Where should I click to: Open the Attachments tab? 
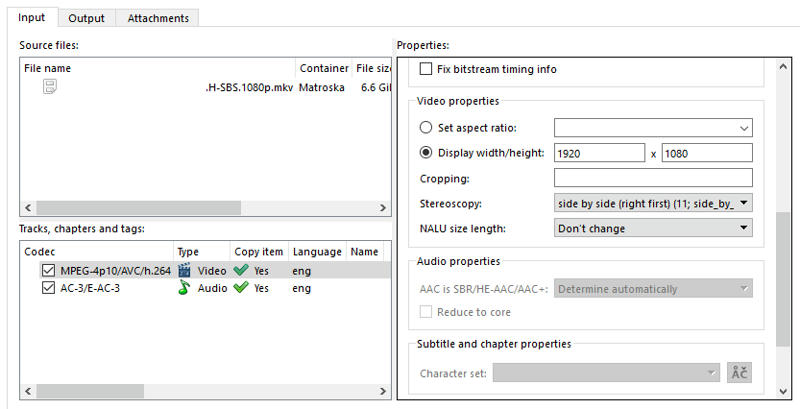click(x=158, y=18)
